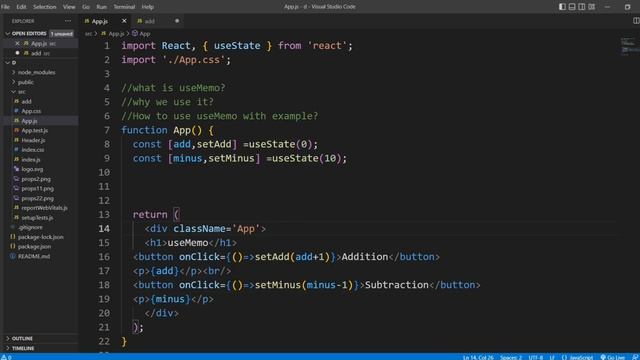Close the App.js editor tab
The image size is (640, 360).
click(124, 21)
